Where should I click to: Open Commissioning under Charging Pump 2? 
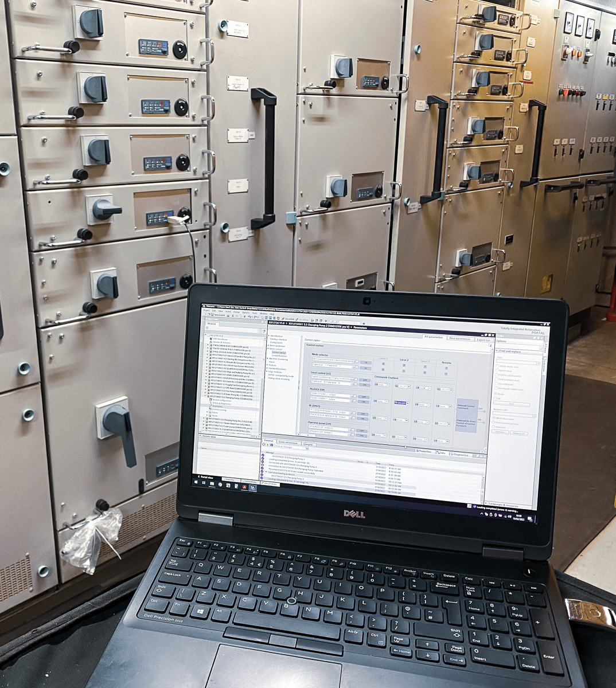tap(219, 409)
